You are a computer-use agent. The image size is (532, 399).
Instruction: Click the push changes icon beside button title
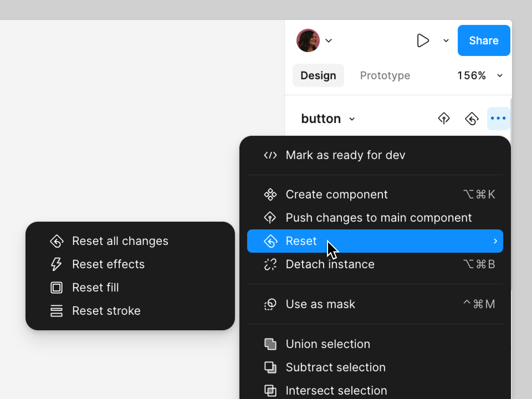[x=444, y=119]
